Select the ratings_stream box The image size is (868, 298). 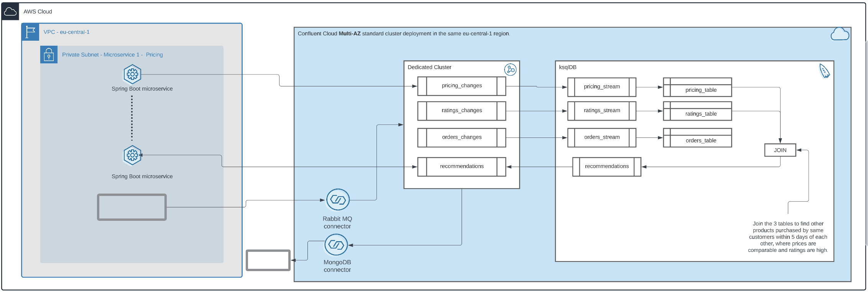[x=602, y=111]
